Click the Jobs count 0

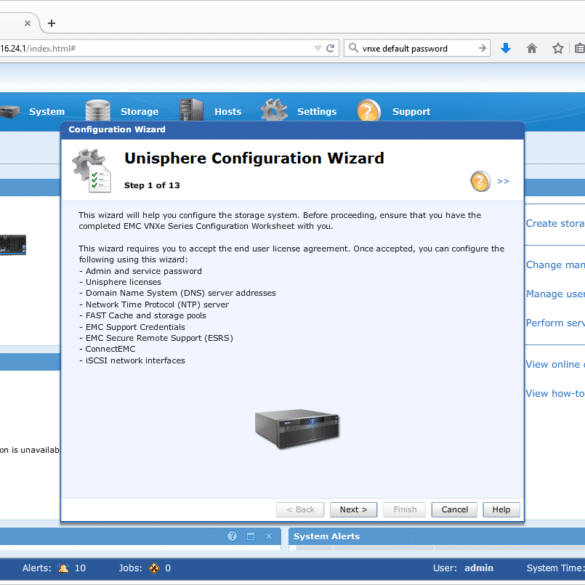pyautogui.click(x=168, y=568)
